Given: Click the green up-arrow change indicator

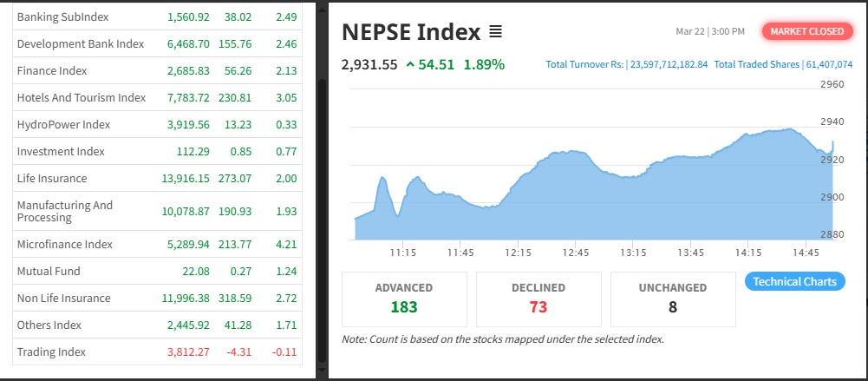Looking at the screenshot, I should pos(409,65).
